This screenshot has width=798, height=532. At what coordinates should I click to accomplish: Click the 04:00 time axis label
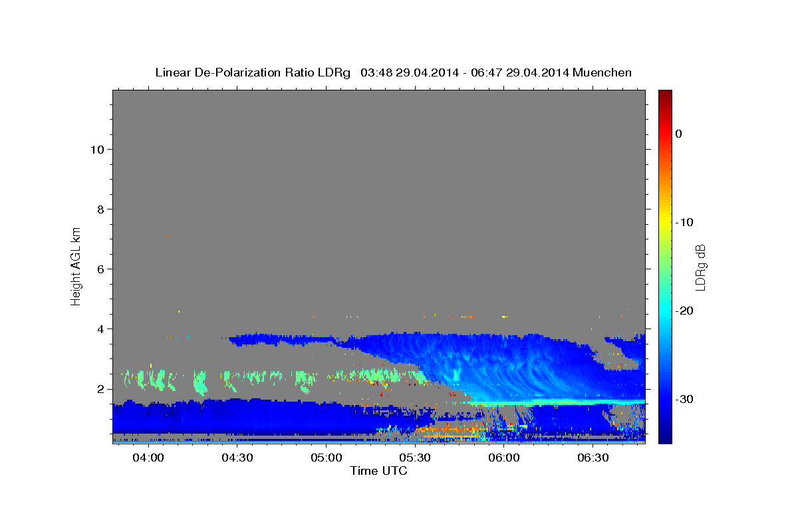(x=148, y=458)
